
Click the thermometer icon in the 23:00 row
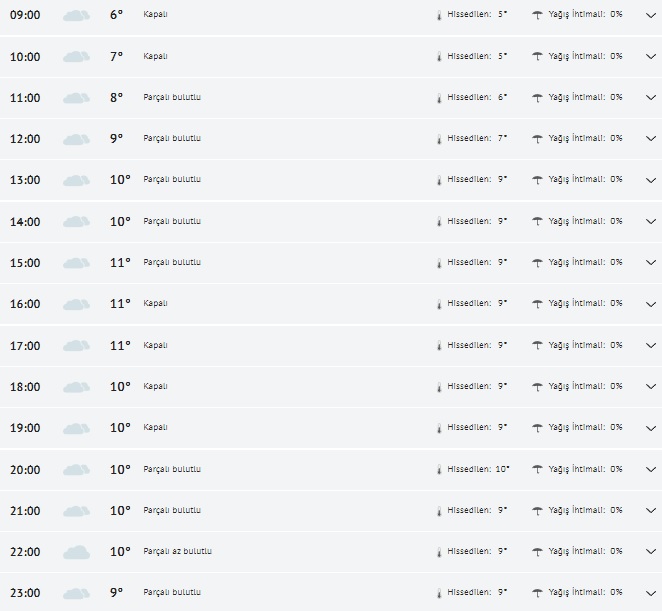(438, 593)
